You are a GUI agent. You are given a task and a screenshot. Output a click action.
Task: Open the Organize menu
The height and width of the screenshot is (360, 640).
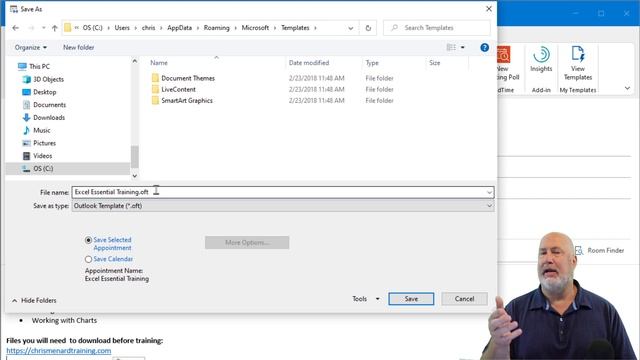(x=31, y=47)
